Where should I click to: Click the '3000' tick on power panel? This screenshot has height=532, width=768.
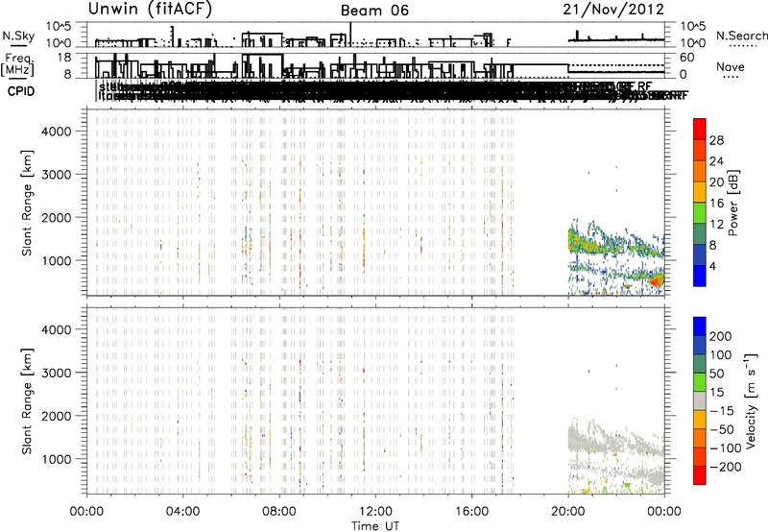coord(56,175)
